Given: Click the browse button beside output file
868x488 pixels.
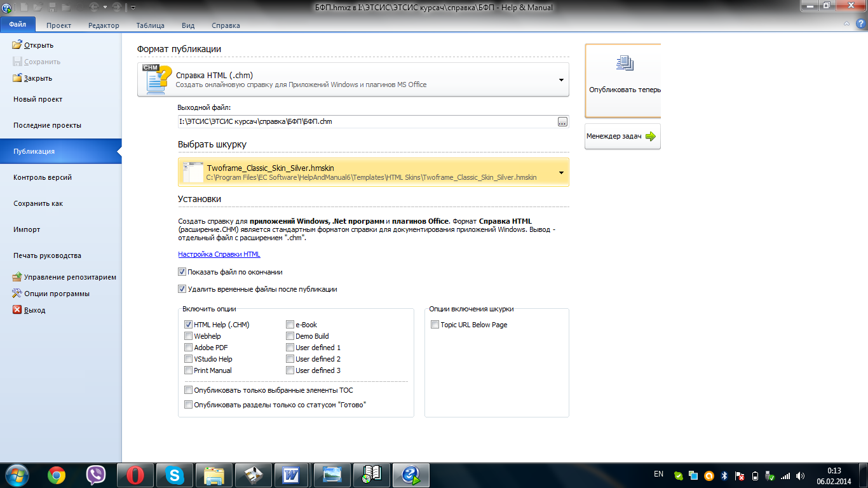Looking at the screenshot, I should (562, 122).
